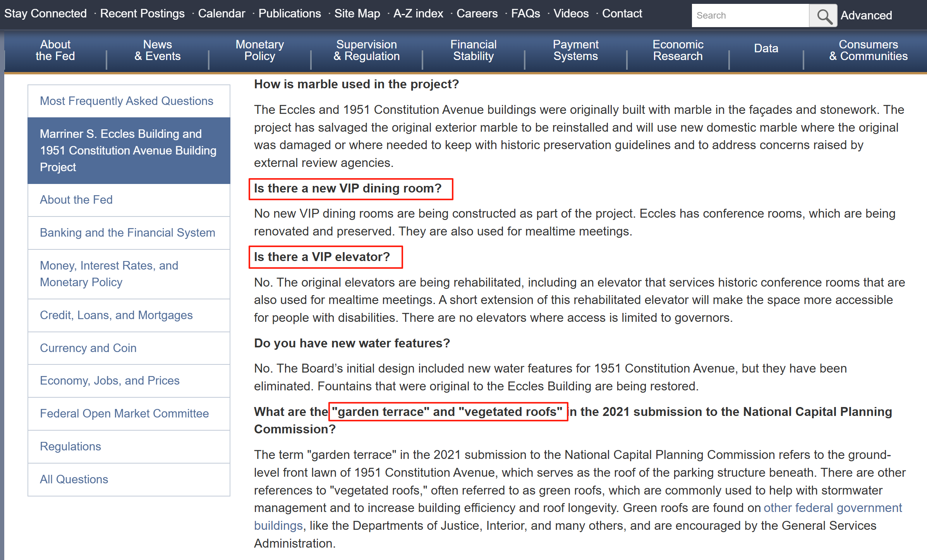The width and height of the screenshot is (927, 560).
Task: Open Consumers & Communities menu
Action: click(x=868, y=50)
